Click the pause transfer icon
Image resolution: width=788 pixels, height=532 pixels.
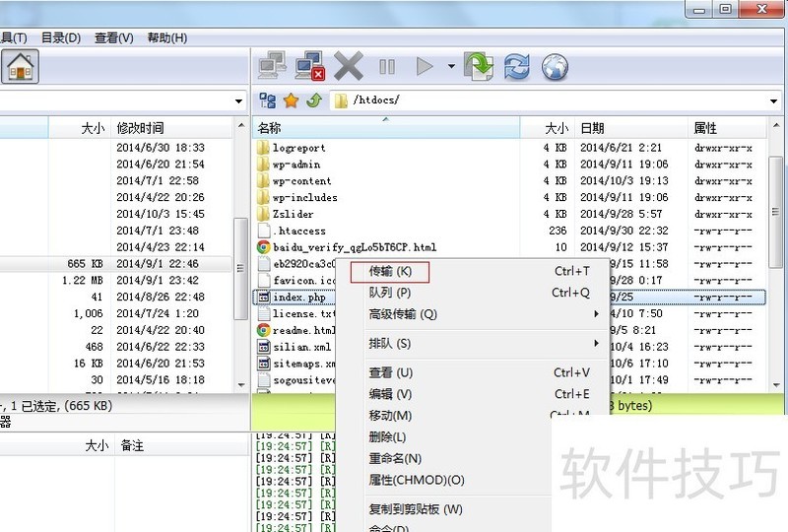387,67
